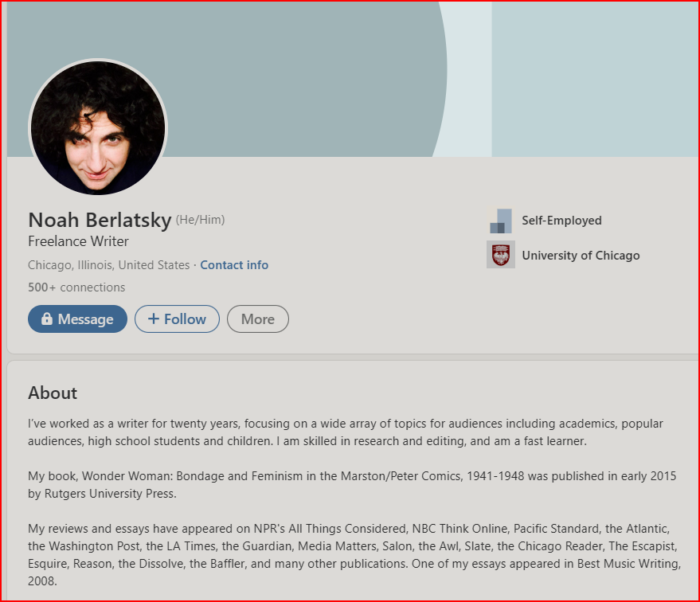700x602 pixels.
Task: Open Noah Berlatsky's circular profile photo
Action: click(x=98, y=127)
